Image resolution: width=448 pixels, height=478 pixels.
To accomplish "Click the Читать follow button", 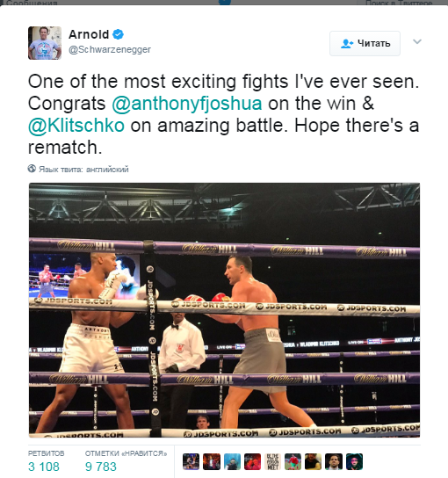I will pos(365,43).
